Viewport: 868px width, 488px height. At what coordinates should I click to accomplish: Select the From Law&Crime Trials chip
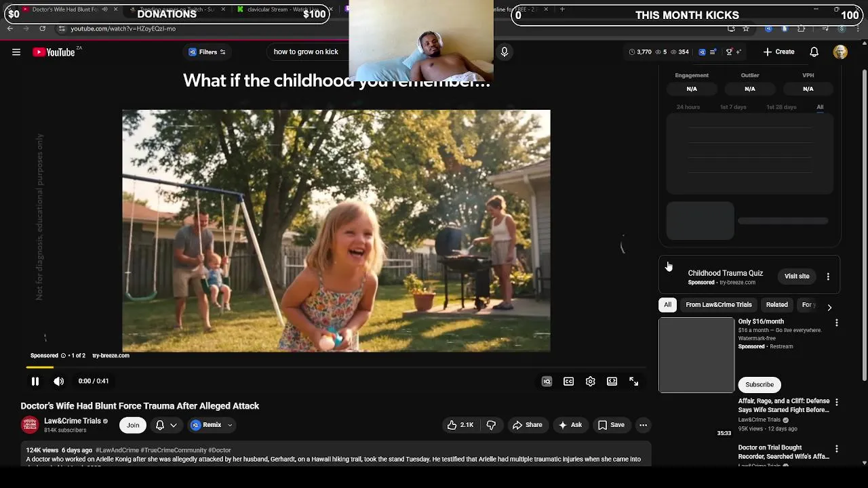pyautogui.click(x=719, y=305)
